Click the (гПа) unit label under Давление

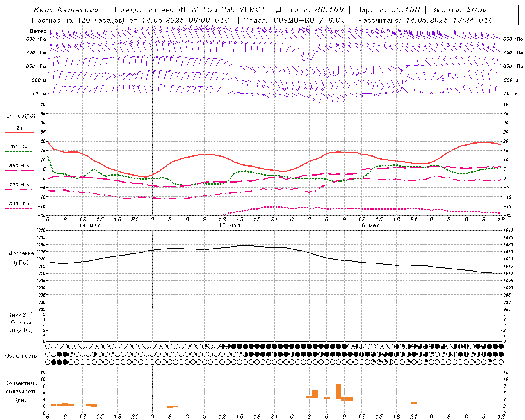pyautogui.click(x=21, y=262)
